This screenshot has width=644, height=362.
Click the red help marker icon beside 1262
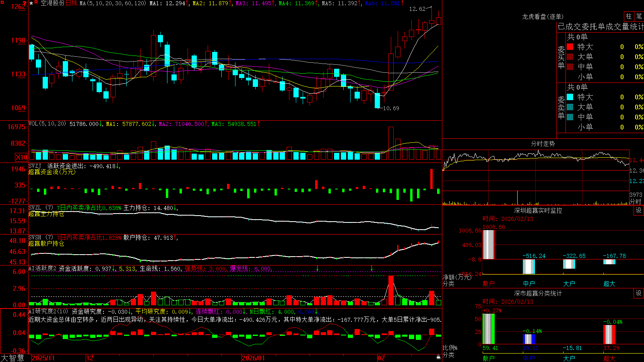(x=25, y=3)
